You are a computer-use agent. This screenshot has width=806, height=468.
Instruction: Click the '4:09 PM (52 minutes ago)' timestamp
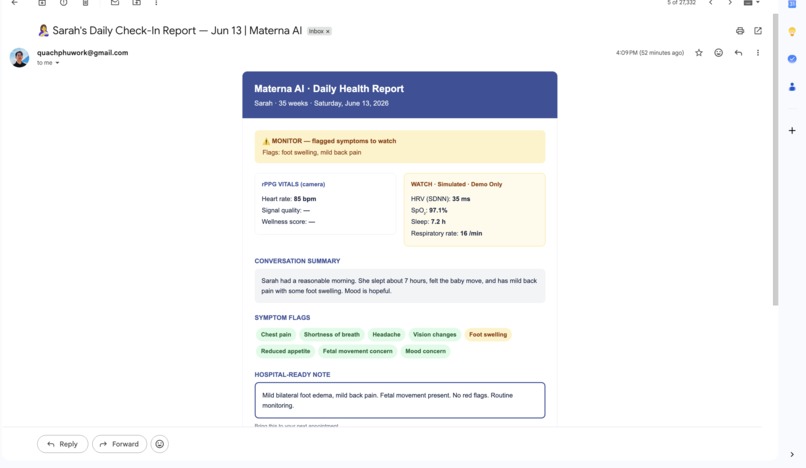650,52
